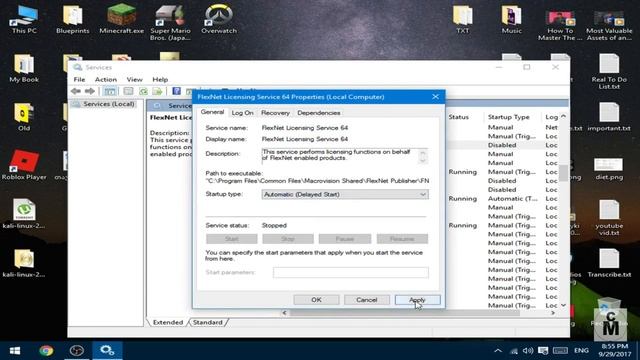Open Google Chrome from the taskbar
This screenshot has width=640, height=360.
[x=46, y=351]
